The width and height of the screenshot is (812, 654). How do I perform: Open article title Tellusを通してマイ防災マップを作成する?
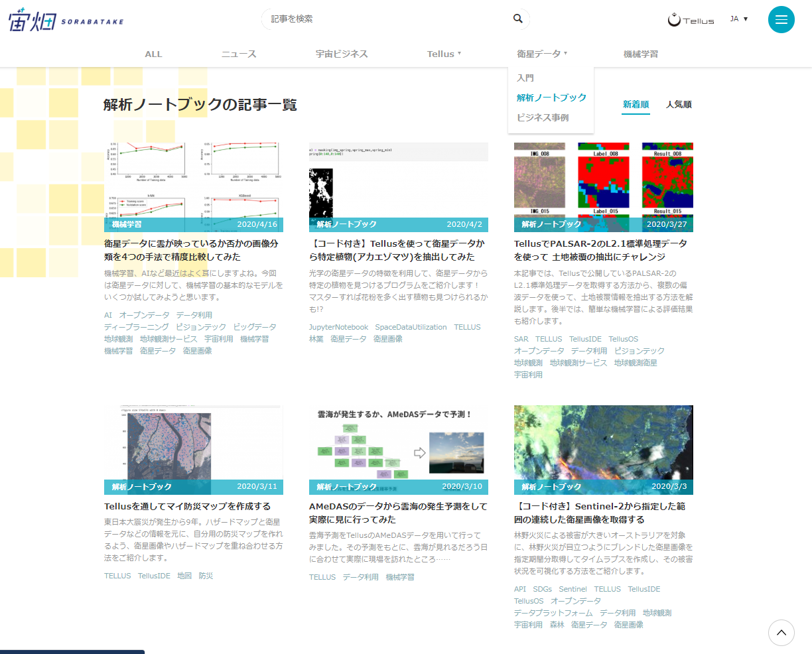point(188,506)
